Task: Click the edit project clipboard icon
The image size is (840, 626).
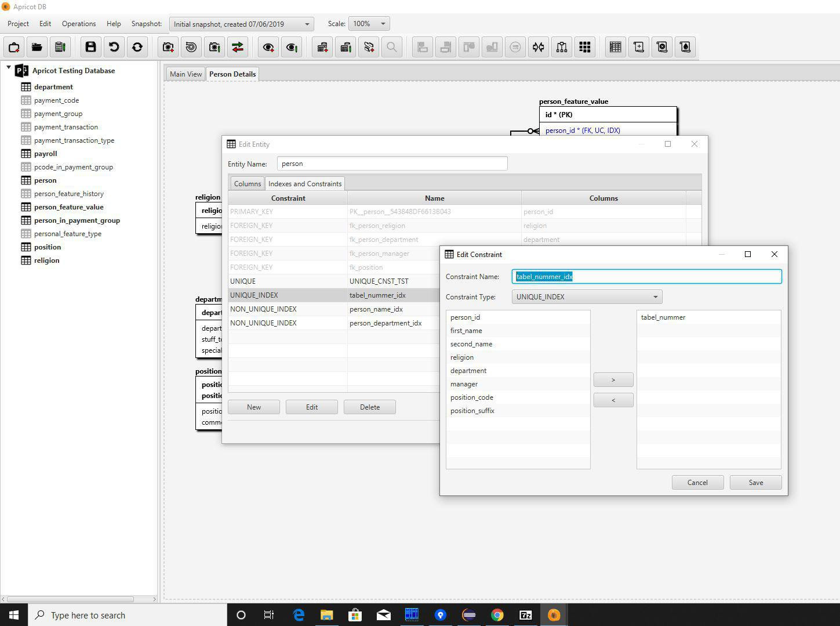Action: point(60,47)
